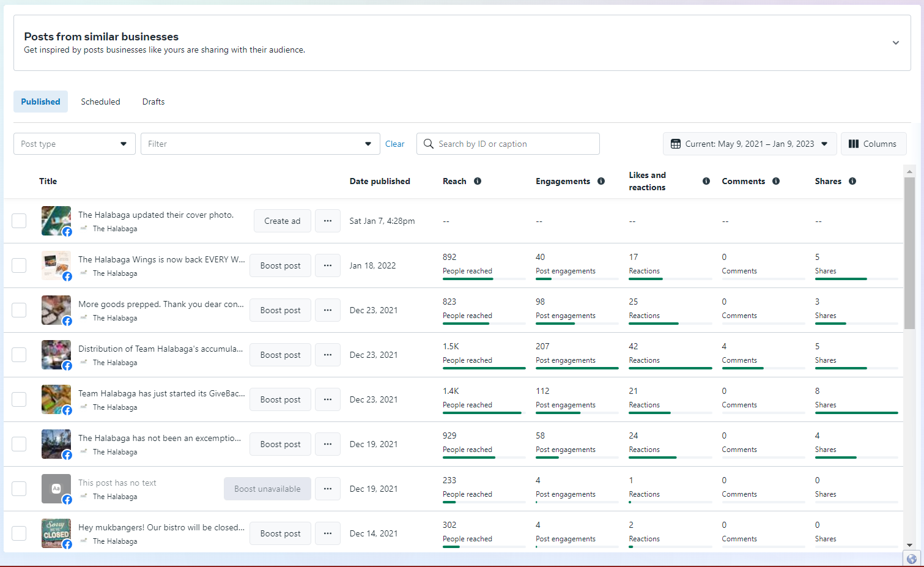
Task: Boost the mukbangers bistro closed post
Action: 280,533
